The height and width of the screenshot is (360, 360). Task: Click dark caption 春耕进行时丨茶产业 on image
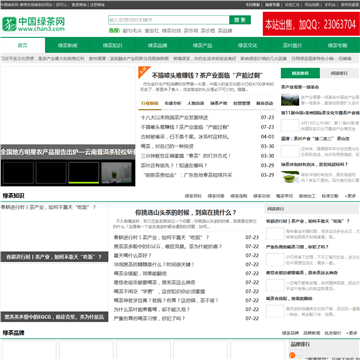click(54, 257)
